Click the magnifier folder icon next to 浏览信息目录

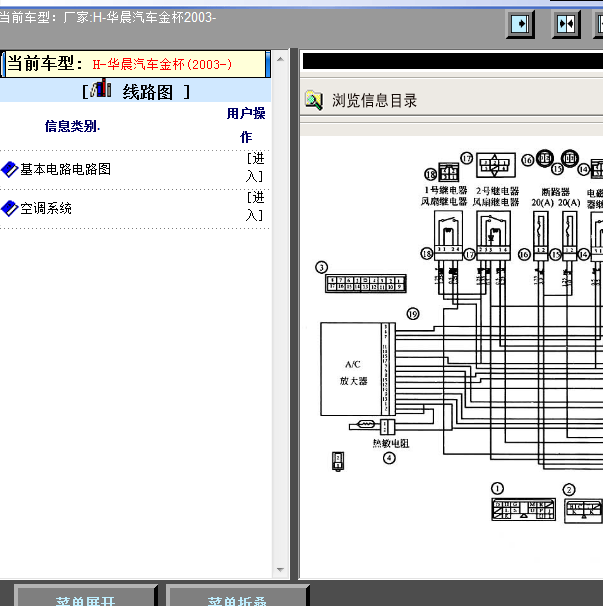point(314,100)
